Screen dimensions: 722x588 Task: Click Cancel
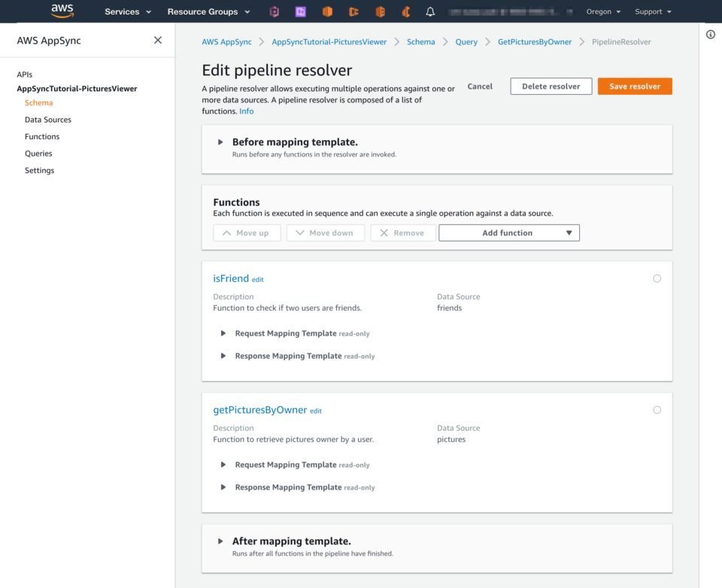(x=480, y=86)
